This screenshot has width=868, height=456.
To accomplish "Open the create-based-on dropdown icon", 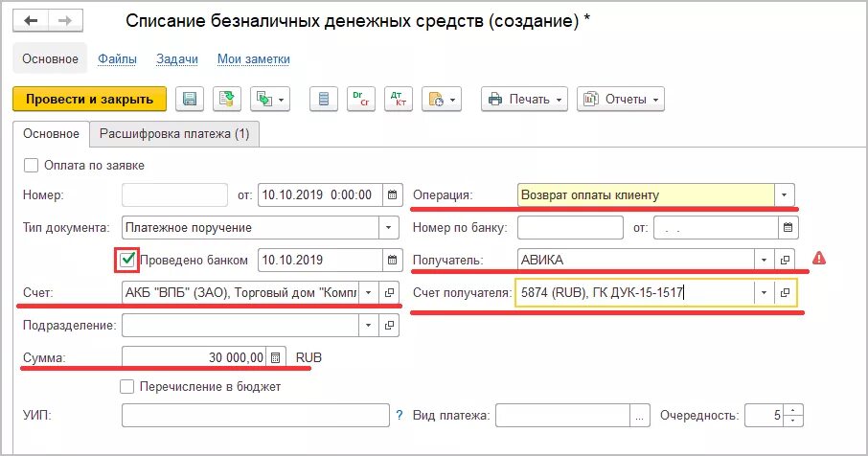I will [270, 99].
